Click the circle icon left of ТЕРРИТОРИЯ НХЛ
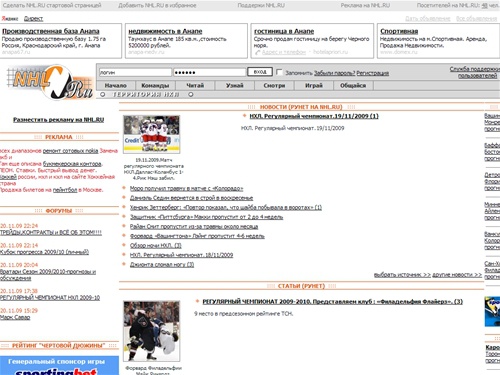 (103, 95)
